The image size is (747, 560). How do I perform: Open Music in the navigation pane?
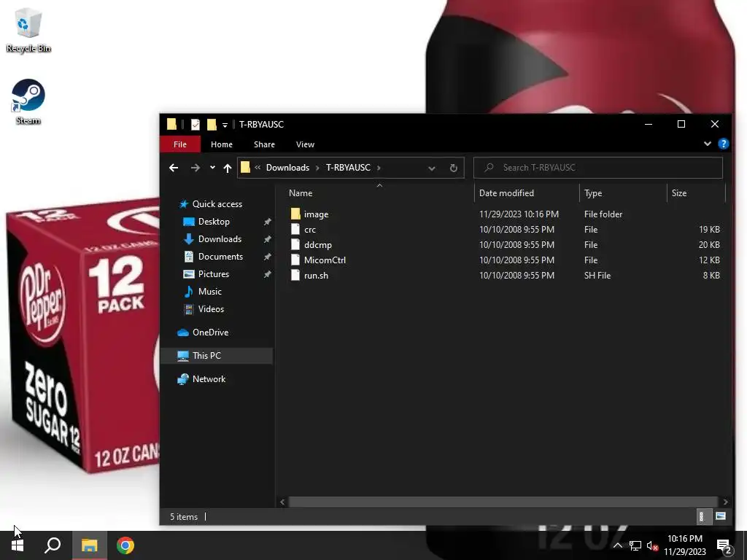pos(209,292)
